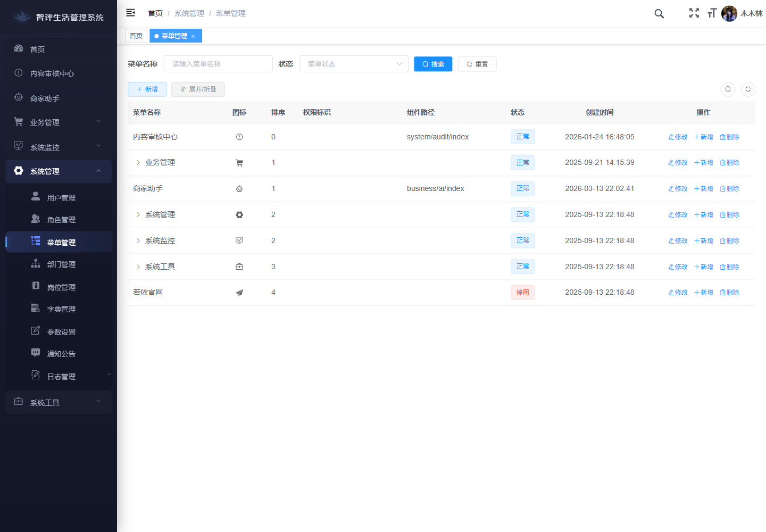Click the user avatar in the header
Viewport: 766px width, 532px height.
(729, 14)
